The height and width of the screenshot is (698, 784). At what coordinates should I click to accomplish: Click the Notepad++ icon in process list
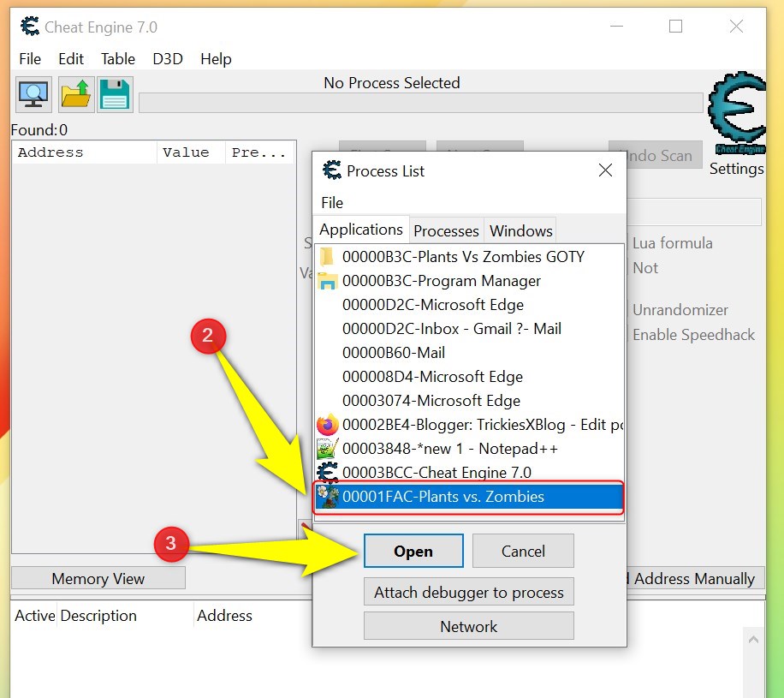[x=328, y=449]
